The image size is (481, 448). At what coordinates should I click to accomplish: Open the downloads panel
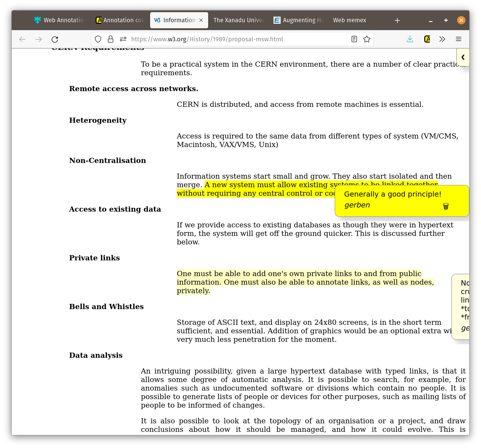click(410, 39)
